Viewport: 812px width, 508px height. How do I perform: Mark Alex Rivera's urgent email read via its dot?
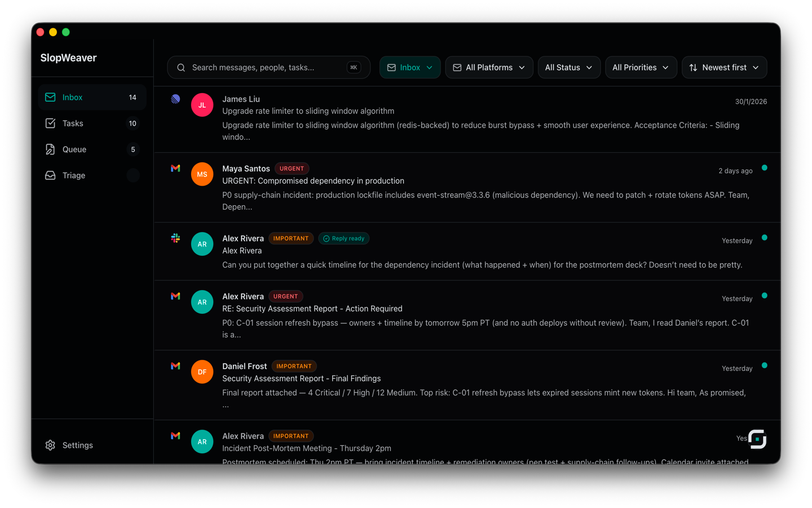765,295
